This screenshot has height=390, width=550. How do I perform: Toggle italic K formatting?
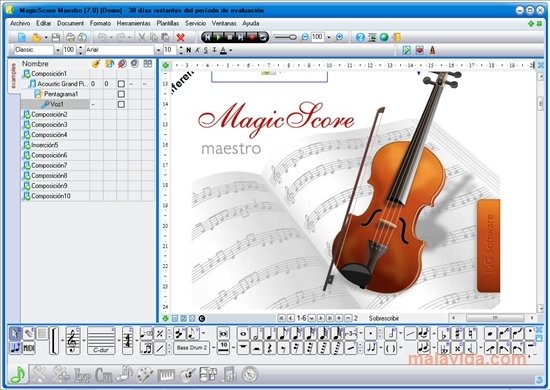(x=197, y=50)
